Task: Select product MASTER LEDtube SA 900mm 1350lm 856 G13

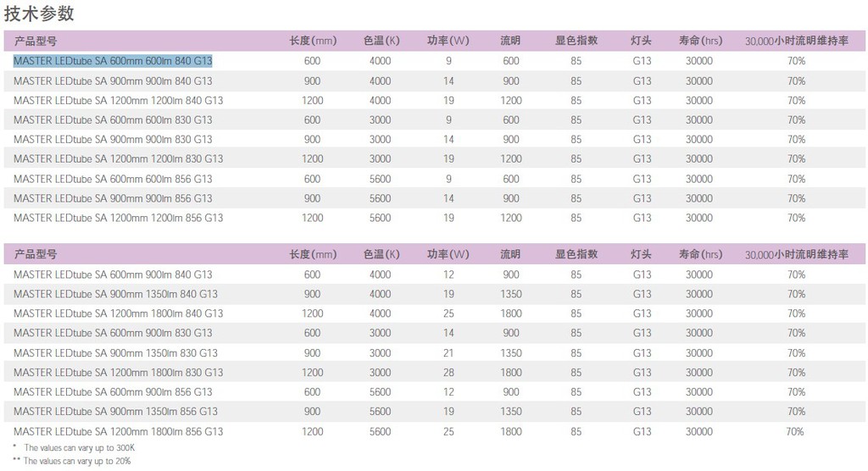Action: 115,411
